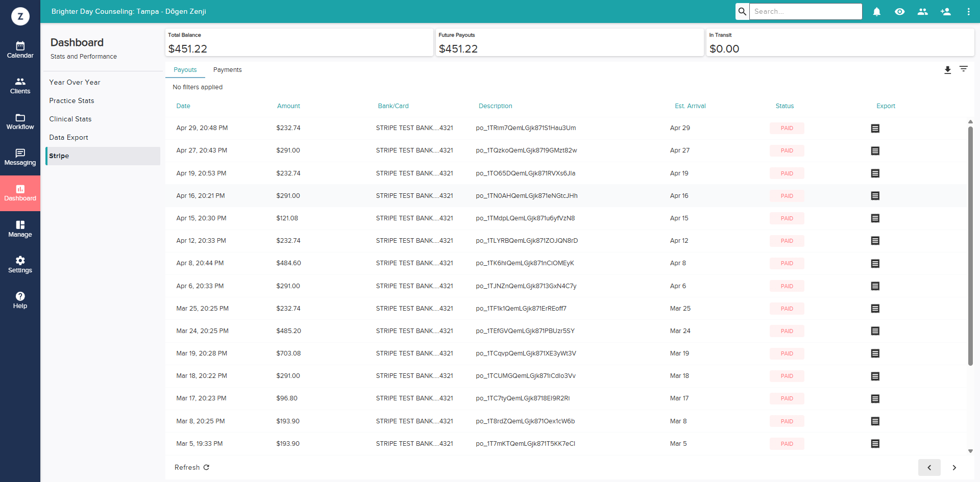Click scrollbar down arrow of table

[x=970, y=451]
